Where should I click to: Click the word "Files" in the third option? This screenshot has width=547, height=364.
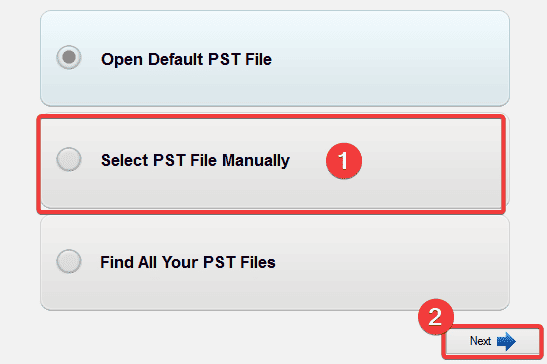(x=258, y=262)
